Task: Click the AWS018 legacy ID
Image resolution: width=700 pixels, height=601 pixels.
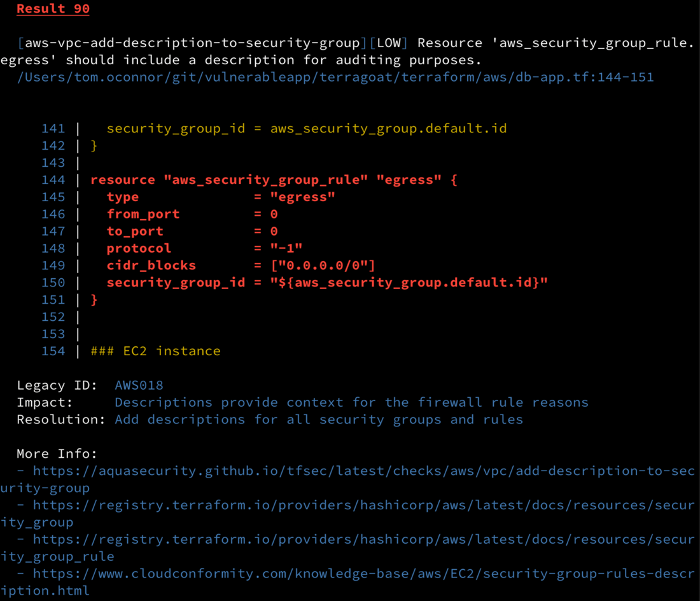Action: [x=139, y=385]
